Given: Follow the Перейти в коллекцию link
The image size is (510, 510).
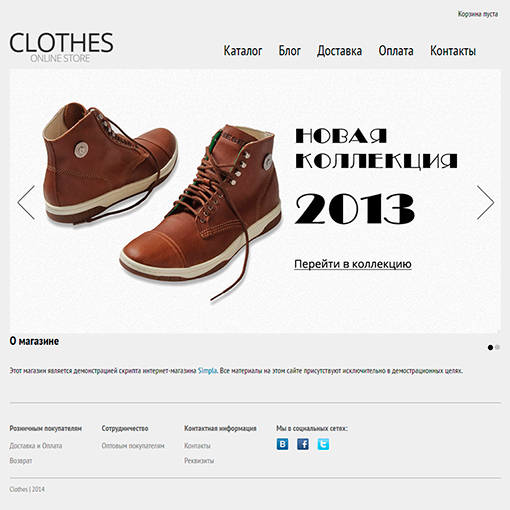Looking at the screenshot, I should (x=353, y=264).
